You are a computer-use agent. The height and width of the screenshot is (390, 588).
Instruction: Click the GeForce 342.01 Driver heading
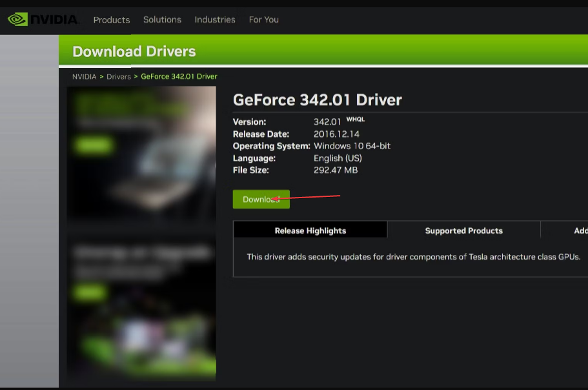point(318,100)
